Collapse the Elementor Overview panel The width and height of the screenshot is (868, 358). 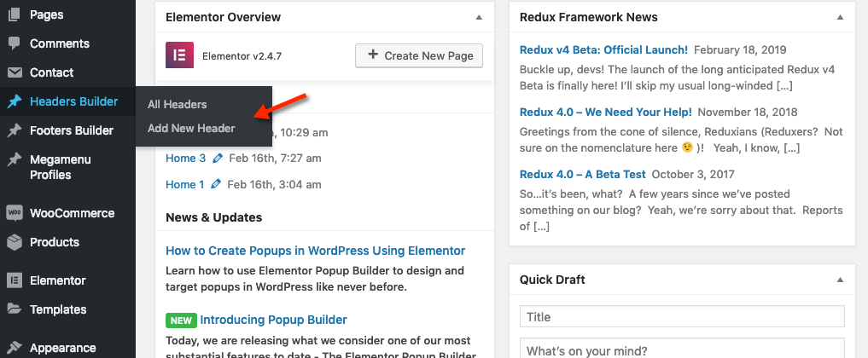(x=479, y=17)
